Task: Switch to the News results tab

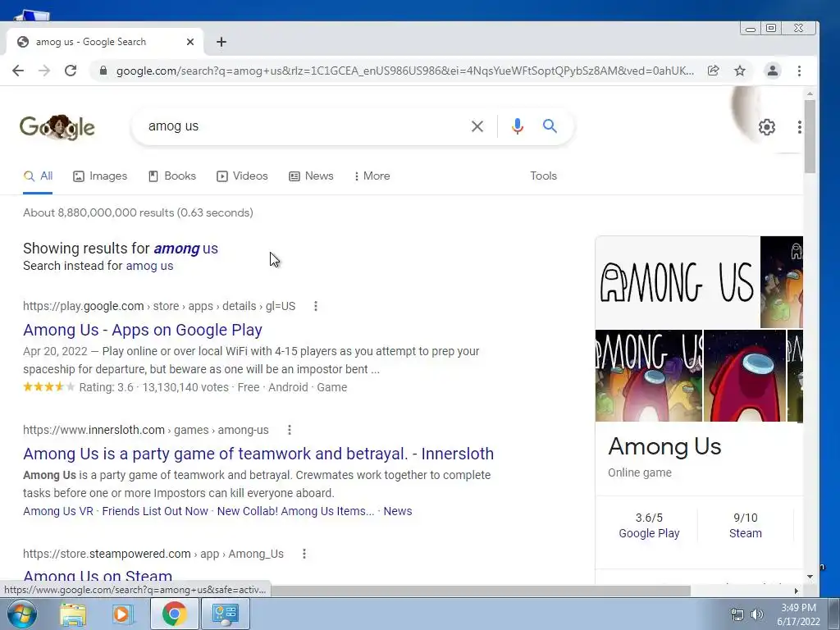Action: 311,176
